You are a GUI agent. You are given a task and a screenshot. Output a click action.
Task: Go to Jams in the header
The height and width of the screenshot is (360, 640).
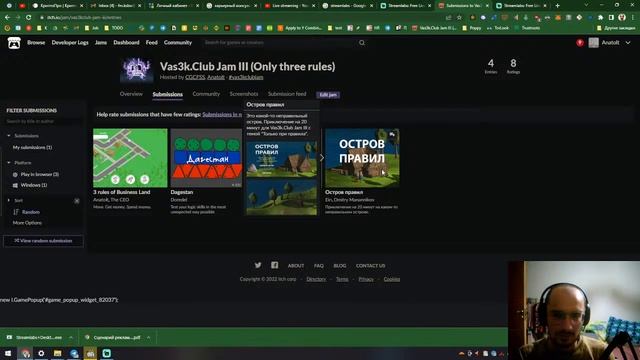(x=101, y=42)
